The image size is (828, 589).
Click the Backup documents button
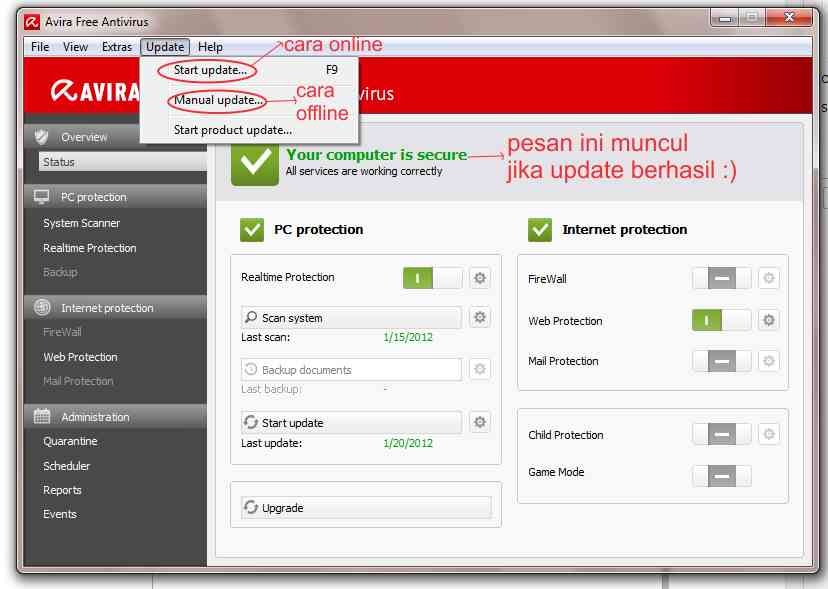(x=351, y=369)
